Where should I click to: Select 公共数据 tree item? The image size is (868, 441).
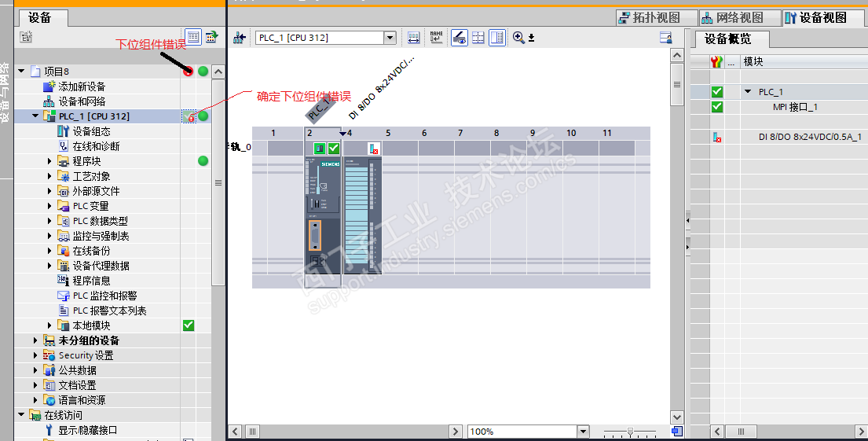[x=78, y=370]
